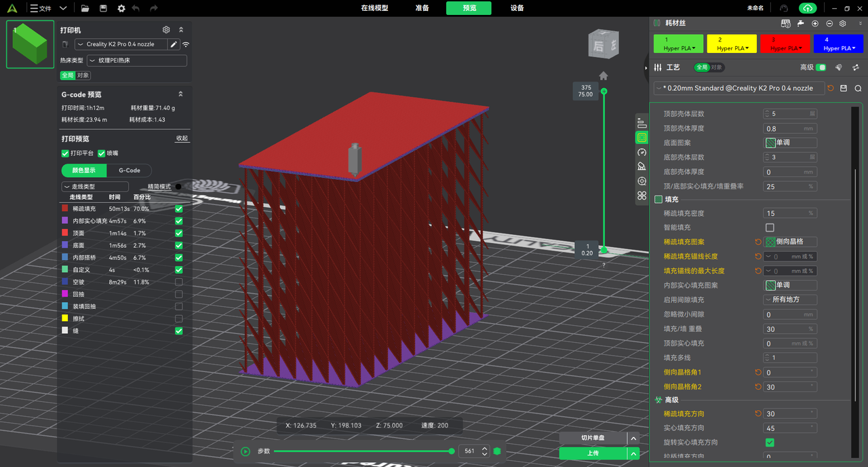Enable the 智能填充 checkbox
The width and height of the screenshot is (868, 467).
pos(770,227)
